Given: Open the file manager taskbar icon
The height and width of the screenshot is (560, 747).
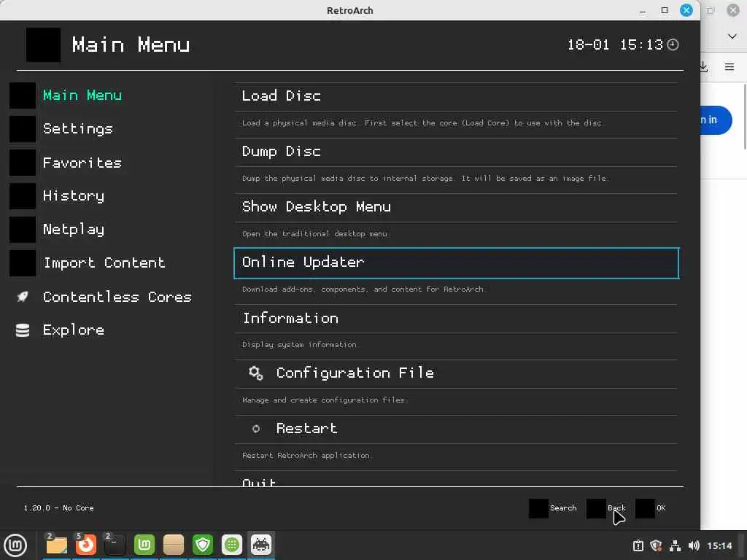Looking at the screenshot, I should [x=56, y=545].
